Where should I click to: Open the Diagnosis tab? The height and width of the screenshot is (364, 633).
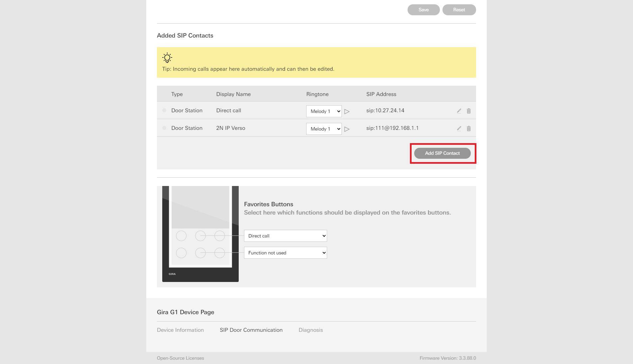311,330
